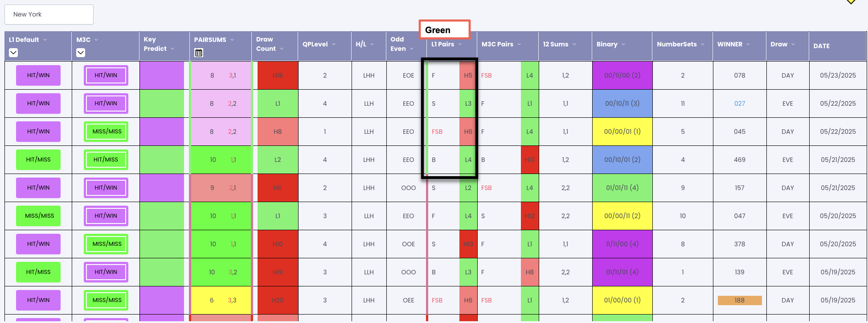Open the L1 Pairs column dropdown

[460, 44]
